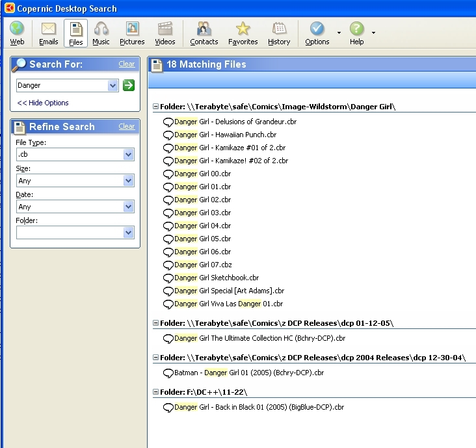Select Danger Girl 02.cbr file
This screenshot has height=448, width=476.
(202, 200)
